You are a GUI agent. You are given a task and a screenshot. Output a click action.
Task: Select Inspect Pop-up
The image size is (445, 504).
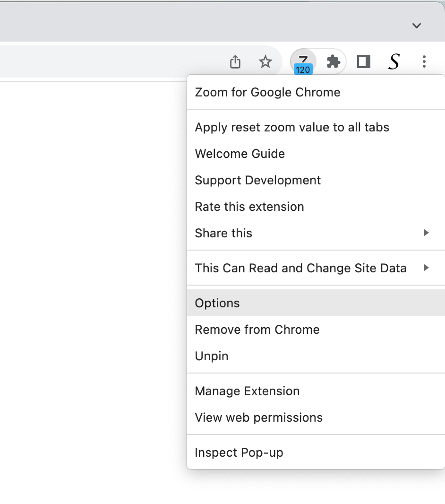point(239,452)
